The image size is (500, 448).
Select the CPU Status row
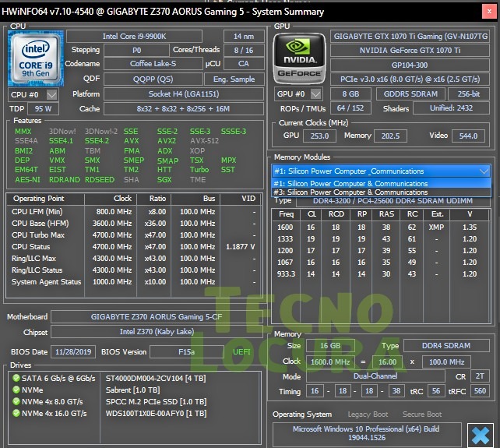tap(134, 247)
